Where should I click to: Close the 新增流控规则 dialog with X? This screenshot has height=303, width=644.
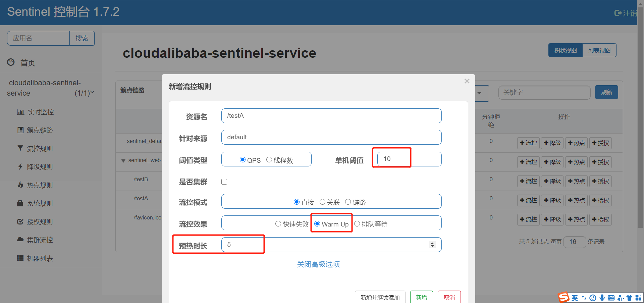467,81
